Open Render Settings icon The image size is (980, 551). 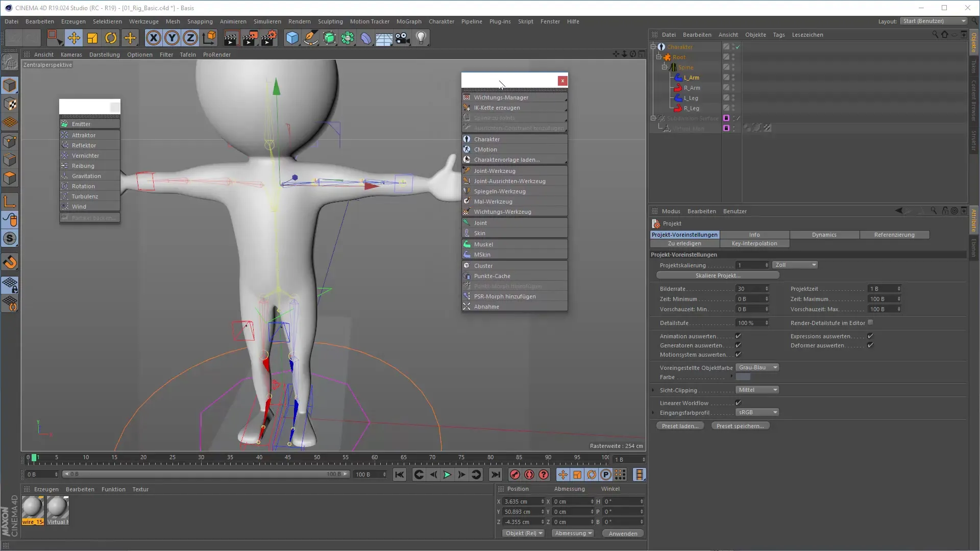tap(269, 38)
